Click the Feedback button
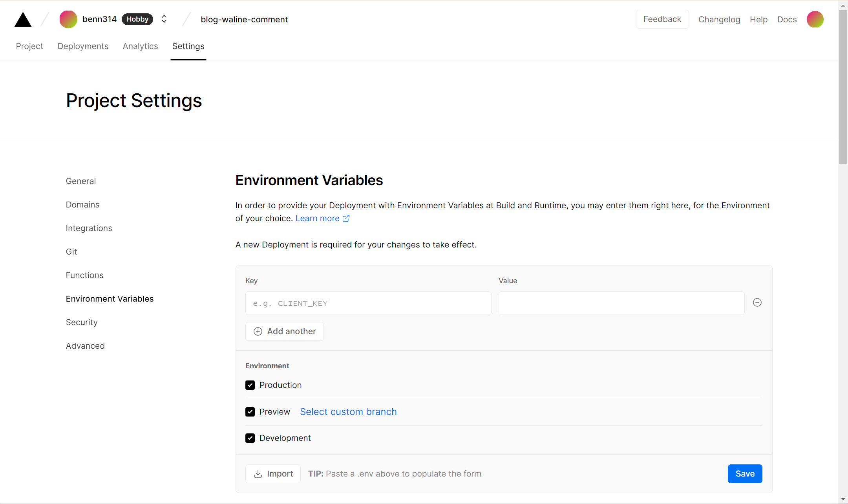This screenshot has width=848, height=504. (x=662, y=19)
